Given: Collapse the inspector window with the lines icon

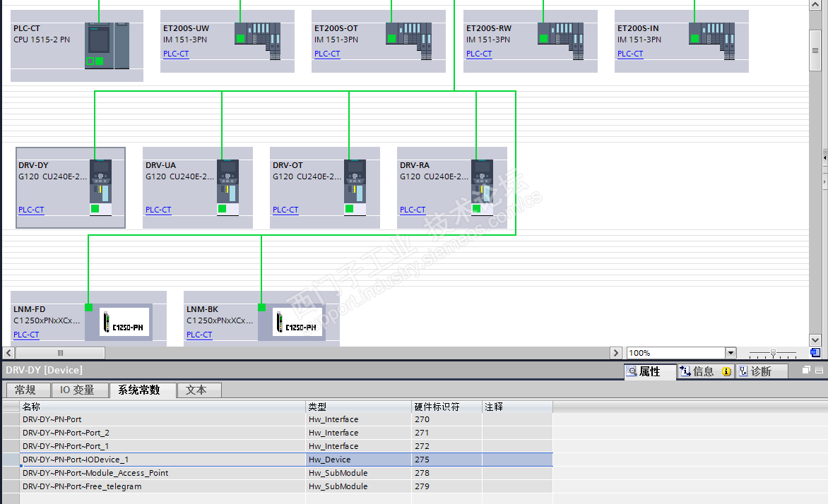Looking at the screenshot, I should point(819,370).
